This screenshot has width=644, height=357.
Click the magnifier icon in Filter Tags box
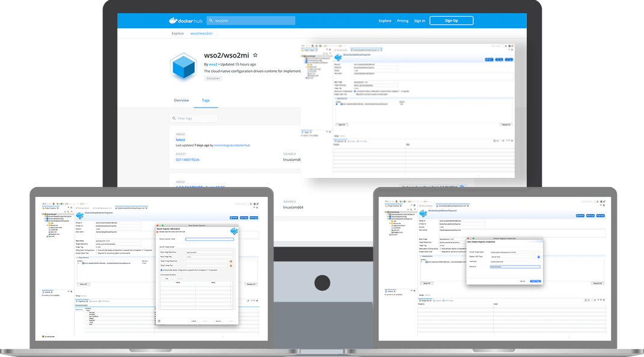(174, 119)
